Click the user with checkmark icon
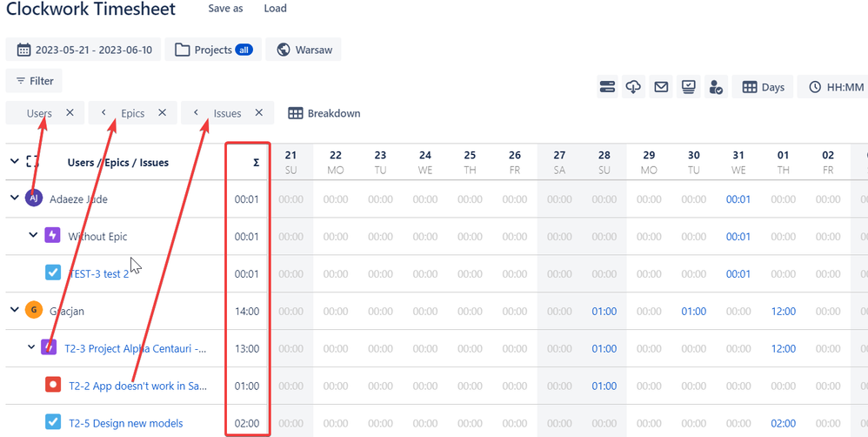868x437 pixels. (715, 87)
